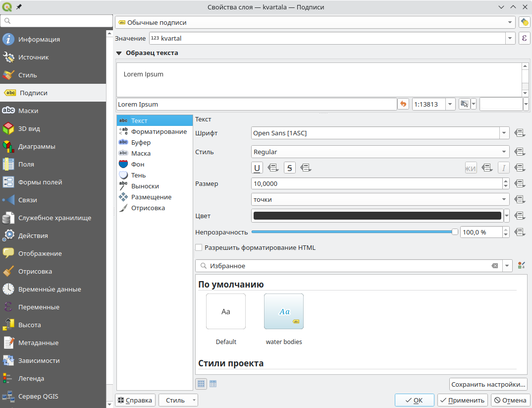Open the Сервер QGIS section
Screen dimensions: 532x408
coord(53,397)
